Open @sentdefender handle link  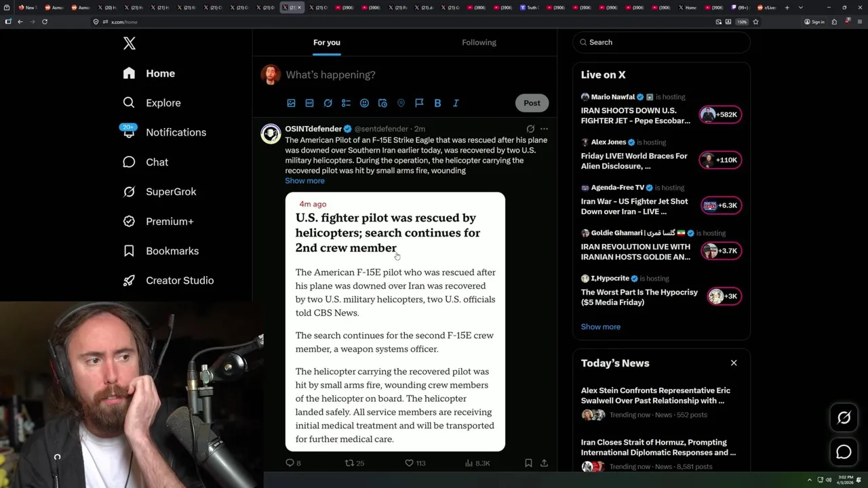[x=381, y=129]
